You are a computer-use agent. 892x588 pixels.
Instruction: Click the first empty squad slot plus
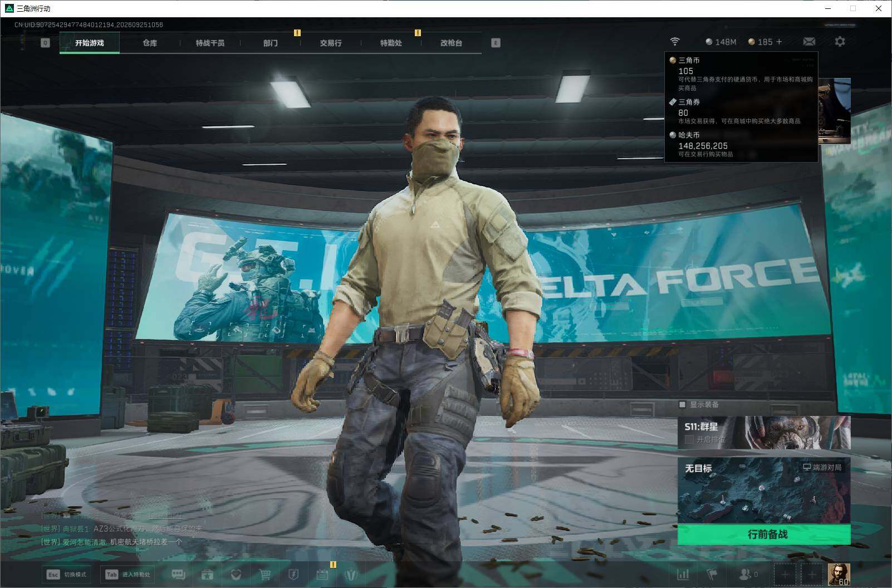[x=785, y=574]
